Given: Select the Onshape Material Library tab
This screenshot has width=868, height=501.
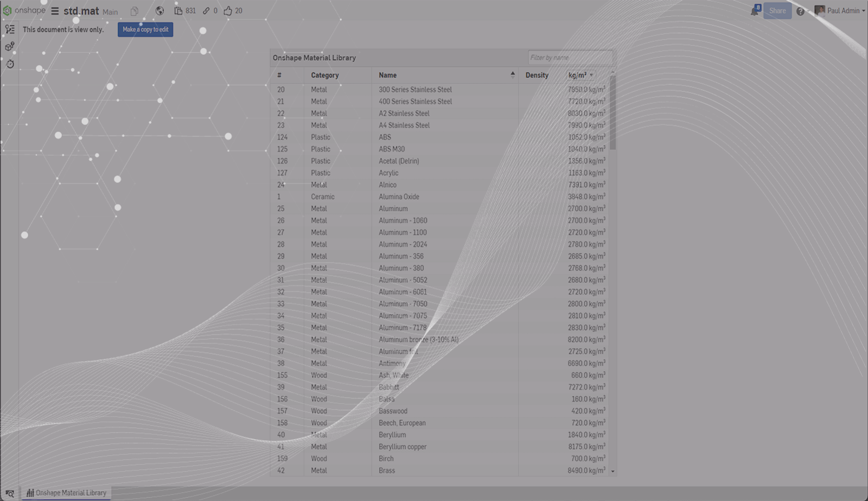Looking at the screenshot, I should coord(66,493).
